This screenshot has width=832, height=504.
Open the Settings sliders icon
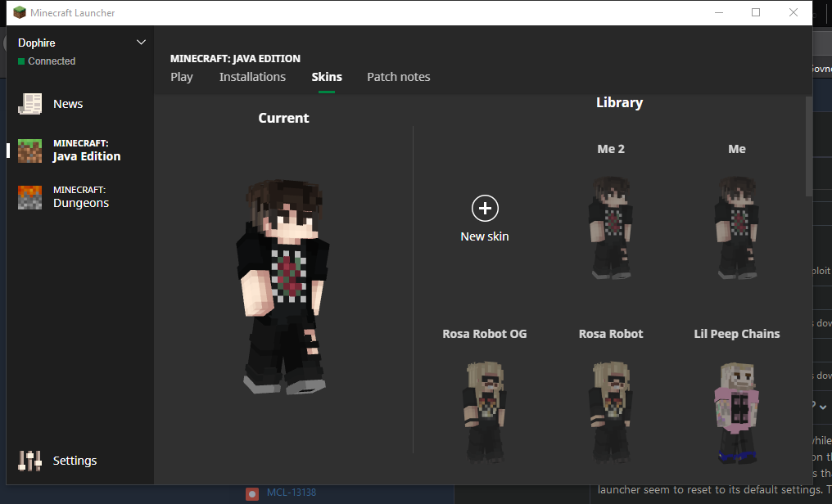click(x=29, y=461)
